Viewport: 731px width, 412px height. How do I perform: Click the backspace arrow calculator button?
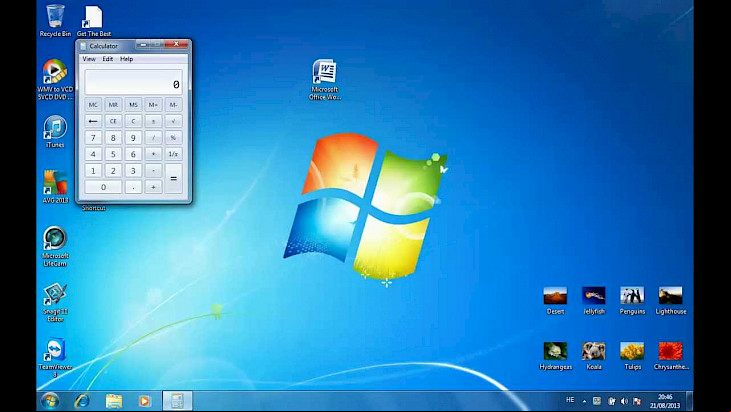point(93,121)
